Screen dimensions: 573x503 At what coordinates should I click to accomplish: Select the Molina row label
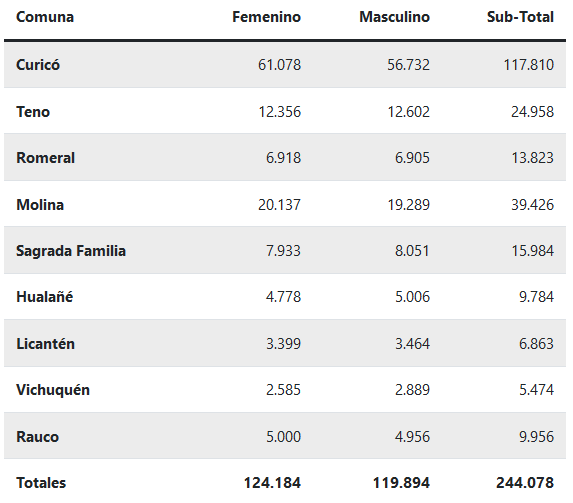click(x=40, y=205)
